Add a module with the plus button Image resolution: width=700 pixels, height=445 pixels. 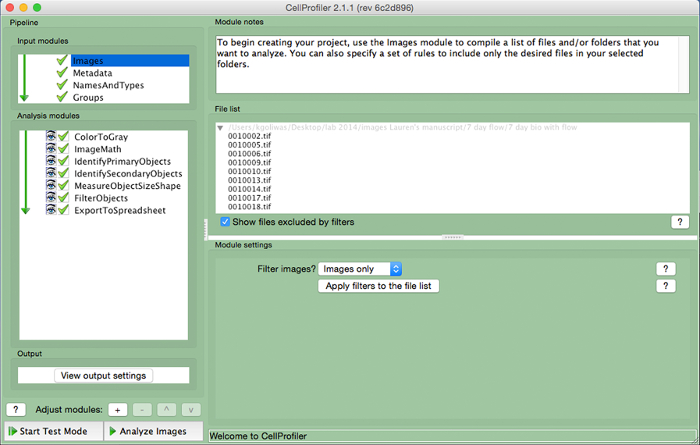(117, 410)
